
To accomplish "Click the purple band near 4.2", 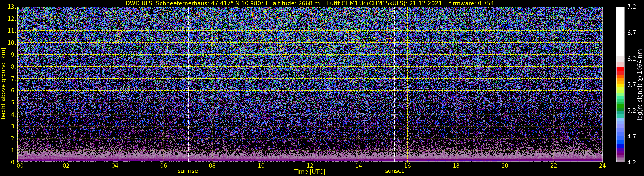I will (x=620, y=152).
